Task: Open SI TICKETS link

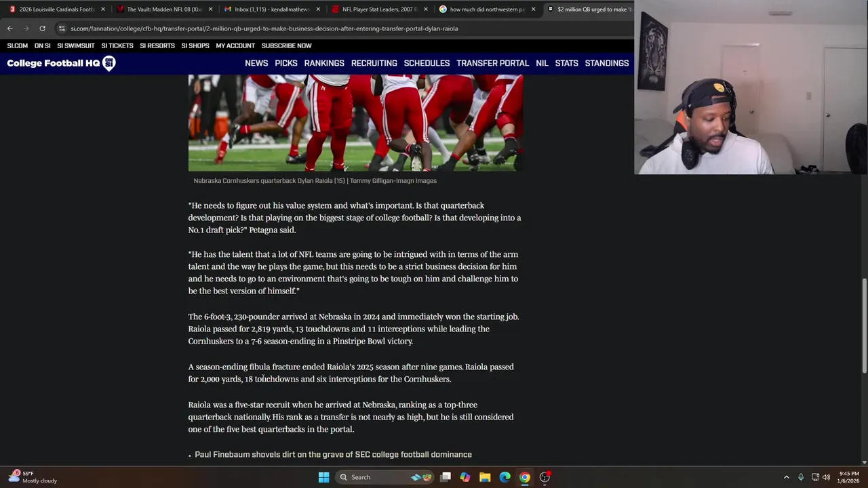Action: pyautogui.click(x=117, y=45)
